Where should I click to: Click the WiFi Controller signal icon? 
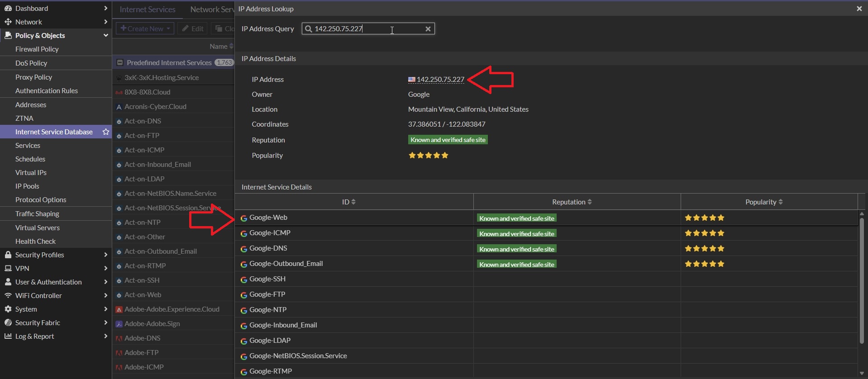8,295
